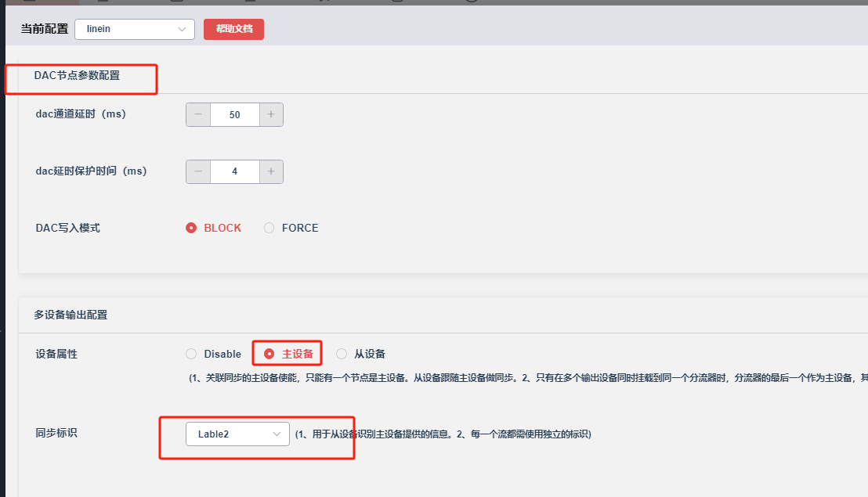
Task: Click the DAC写入模式 label
Action: pyautogui.click(x=67, y=228)
